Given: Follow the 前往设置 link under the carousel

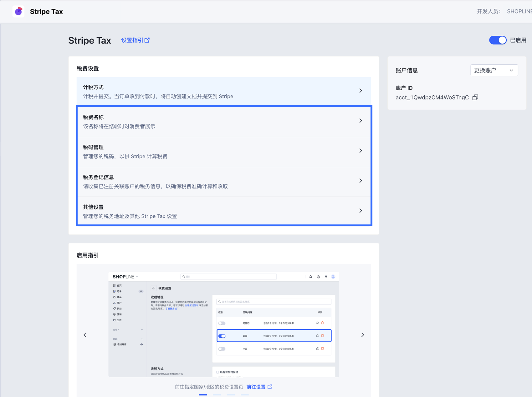Looking at the screenshot, I should [259, 387].
